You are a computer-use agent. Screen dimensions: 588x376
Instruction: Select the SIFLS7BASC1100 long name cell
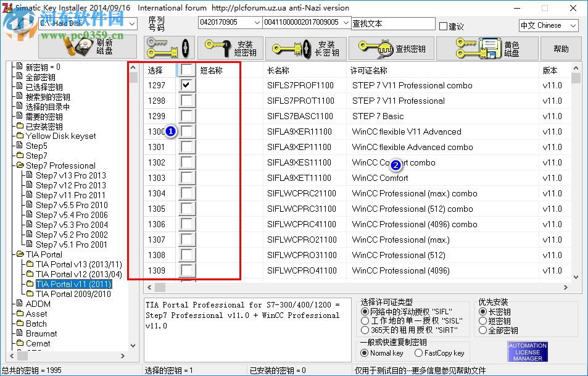[x=300, y=116]
